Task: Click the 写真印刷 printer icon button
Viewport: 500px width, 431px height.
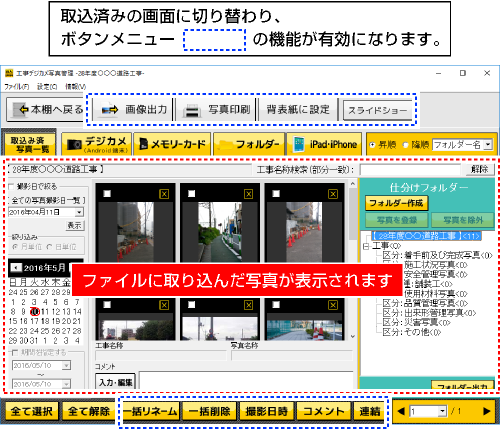Action: click(216, 110)
